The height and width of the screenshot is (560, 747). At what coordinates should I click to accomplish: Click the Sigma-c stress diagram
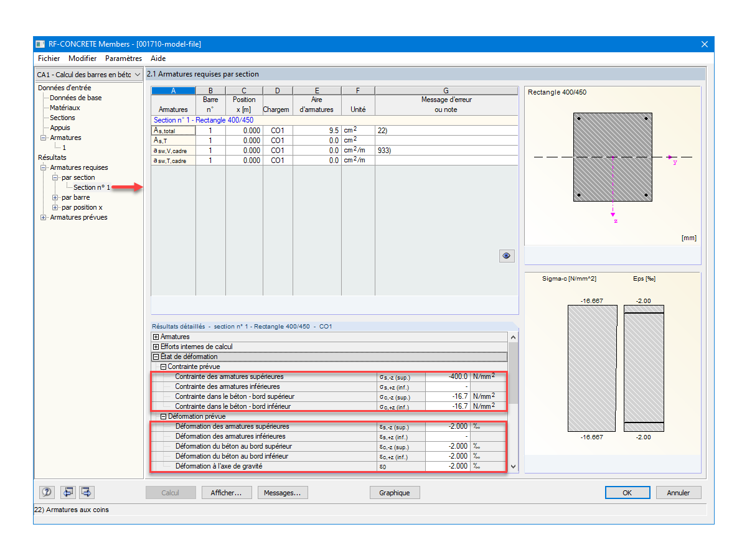(593, 367)
